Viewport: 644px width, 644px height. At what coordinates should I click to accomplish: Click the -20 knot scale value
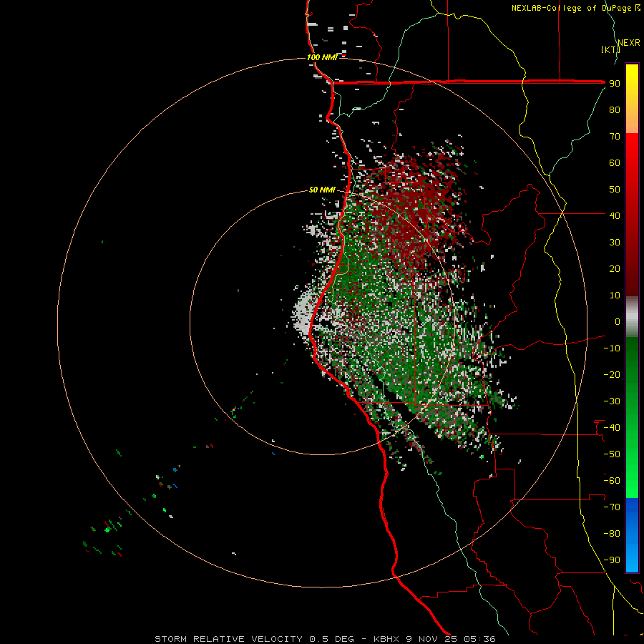[x=612, y=374]
